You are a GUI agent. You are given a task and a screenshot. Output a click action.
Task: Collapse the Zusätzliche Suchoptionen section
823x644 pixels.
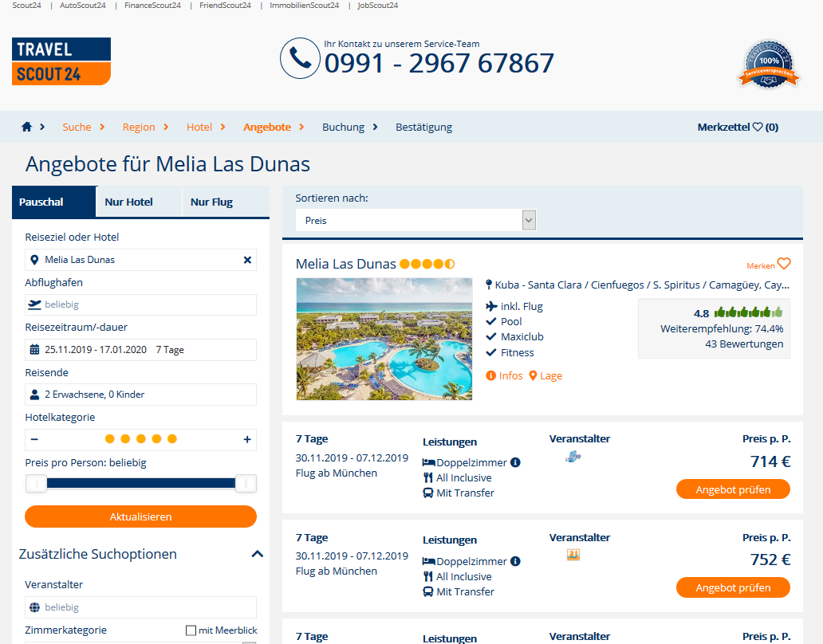257,554
